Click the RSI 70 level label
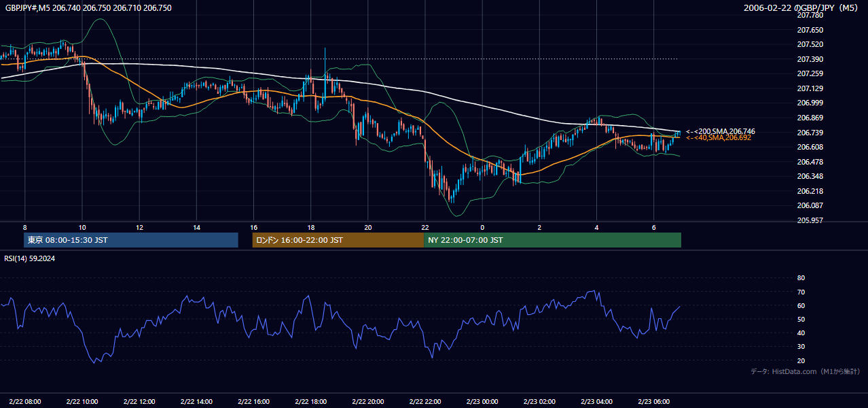This screenshot has height=408, width=868. coord(801,292)
